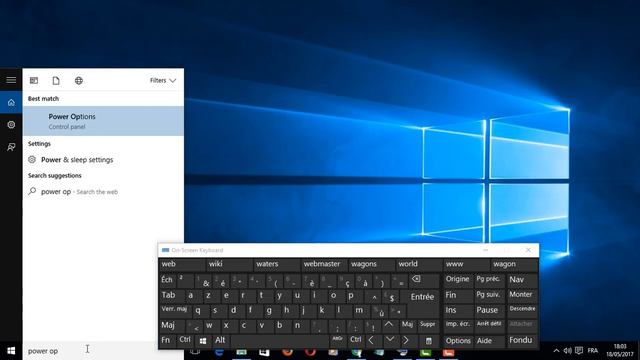Tap the down arrow key on keyboard
The width and height of the screenshot is (640, 360).
[390, 340]
